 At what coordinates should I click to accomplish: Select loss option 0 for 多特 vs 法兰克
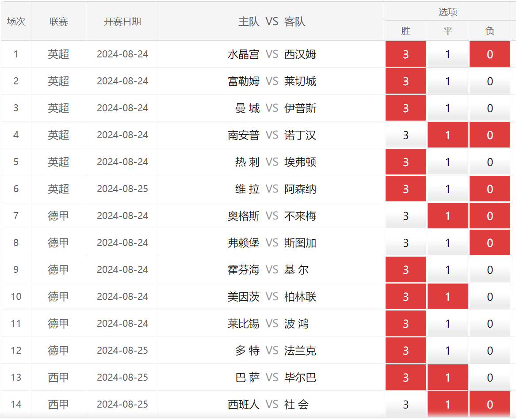click(x=489, y=350)
